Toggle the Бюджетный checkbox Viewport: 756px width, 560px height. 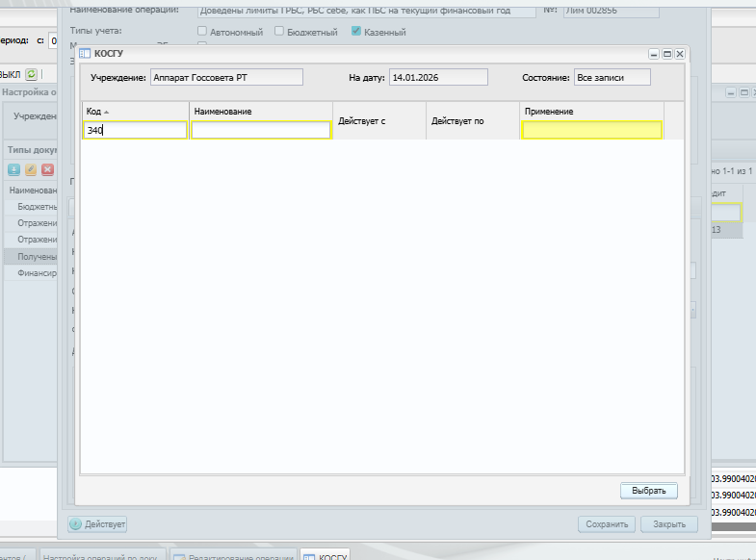[279, 32]
